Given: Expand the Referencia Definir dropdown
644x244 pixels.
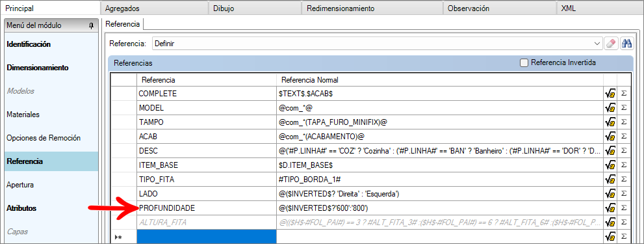Looking at the screenshot, I should 597,43.
